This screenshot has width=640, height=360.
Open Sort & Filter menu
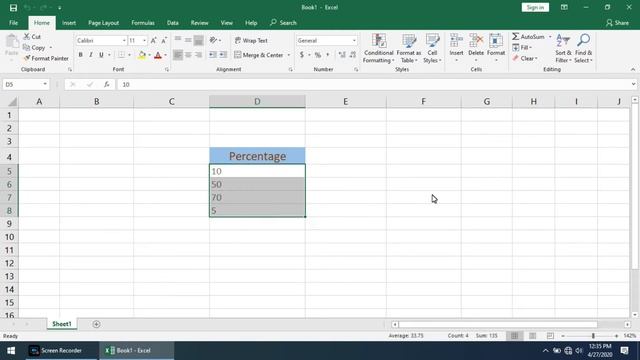pos(563,48)
